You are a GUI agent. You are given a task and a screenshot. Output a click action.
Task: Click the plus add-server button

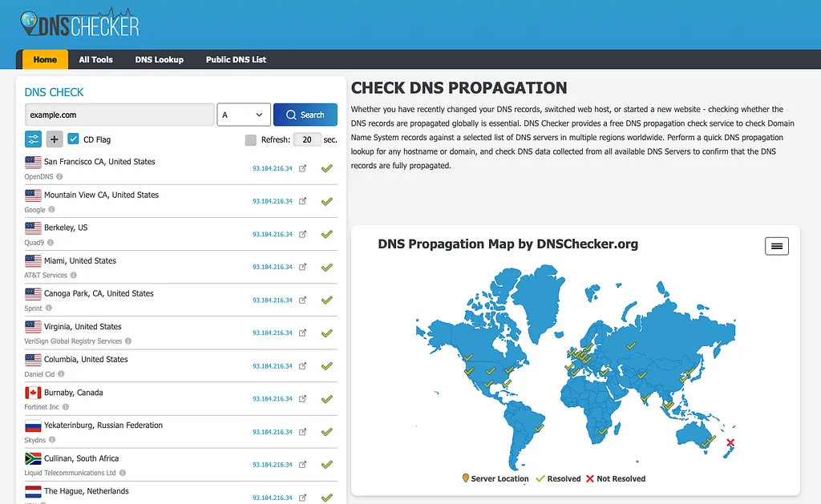54,139
